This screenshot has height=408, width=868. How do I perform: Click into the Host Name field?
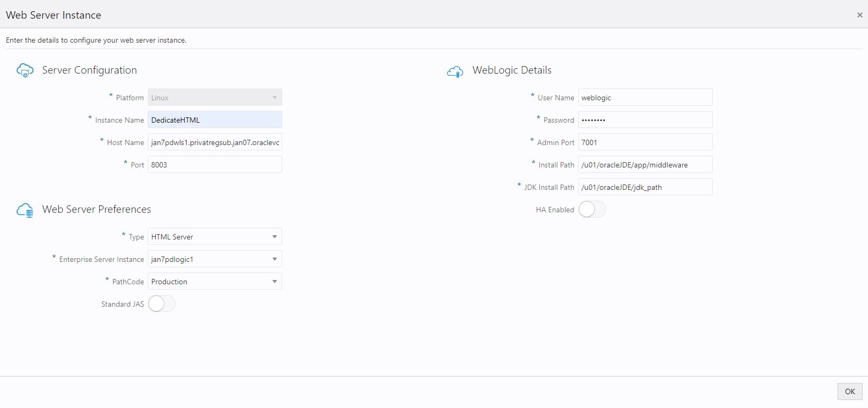pos(215,142)
